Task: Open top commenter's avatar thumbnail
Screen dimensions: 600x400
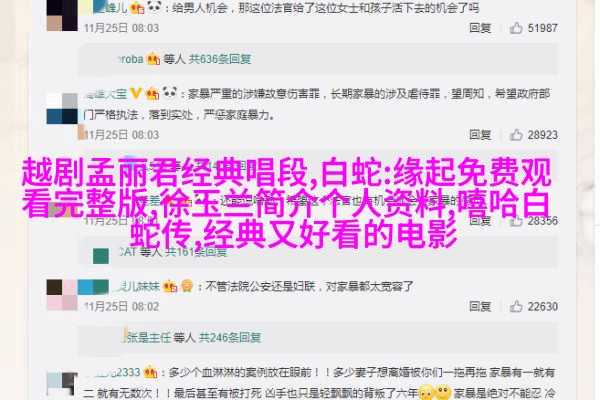Action: click(62, 15)
